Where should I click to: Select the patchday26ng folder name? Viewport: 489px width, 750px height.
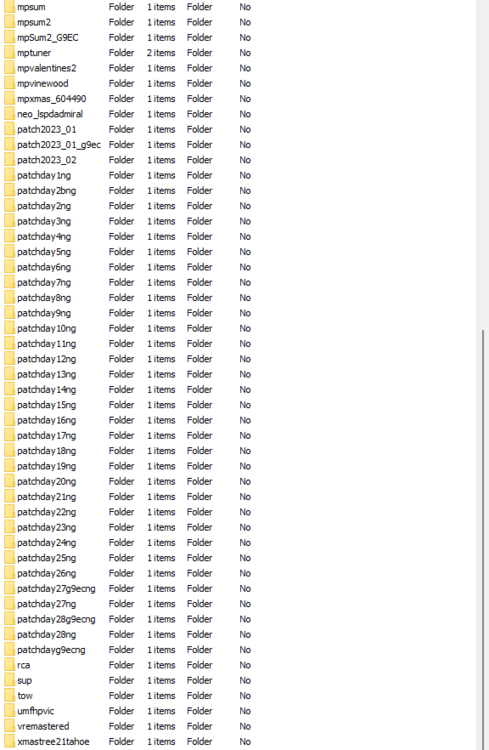tap(46, 574)
